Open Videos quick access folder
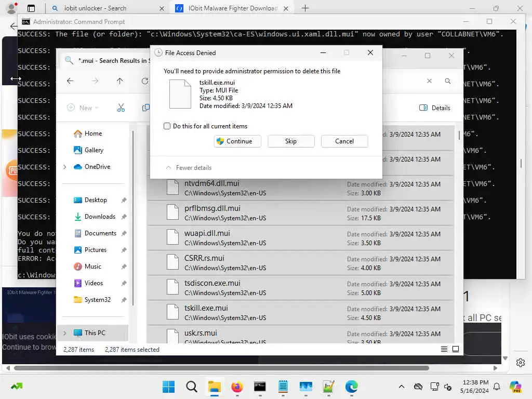532x399 pixels. point(88,283)
